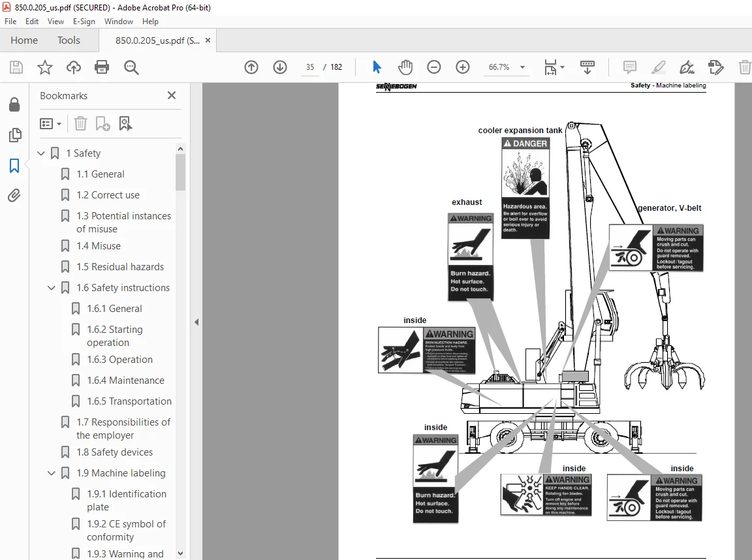The width and height of the screenshot is (752, 560).
Task: Jump to 1.6.3 Operation bookmark
Action: point(119,360)
